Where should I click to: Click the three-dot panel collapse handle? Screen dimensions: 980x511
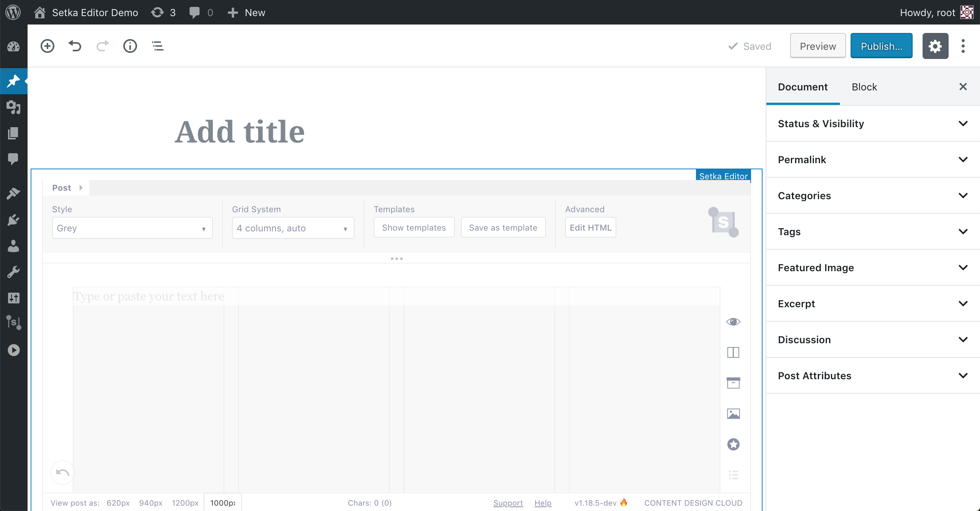coord(397,259)
